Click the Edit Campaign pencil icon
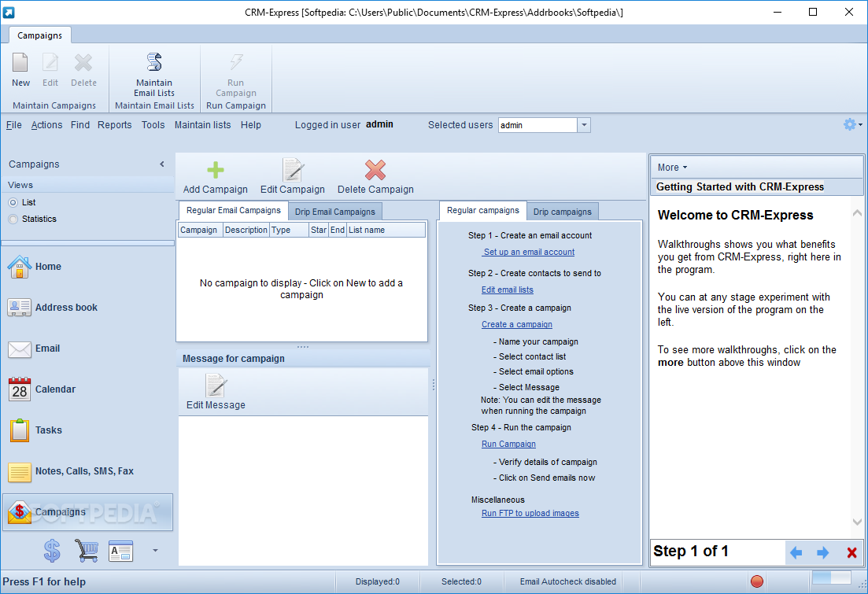The width and height of the screenshot is (868, 594). pos(292,170)
